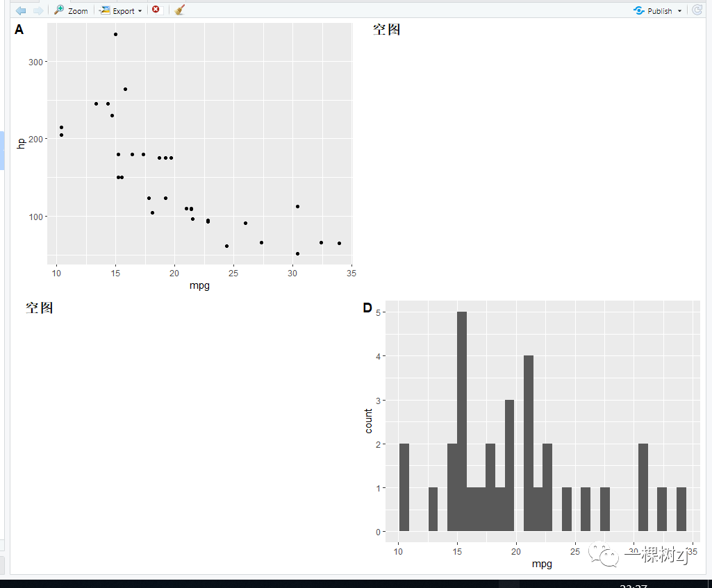Open the plot Zoom window
The height and width of the screenshot is (588, 712).
click(72, 10)
